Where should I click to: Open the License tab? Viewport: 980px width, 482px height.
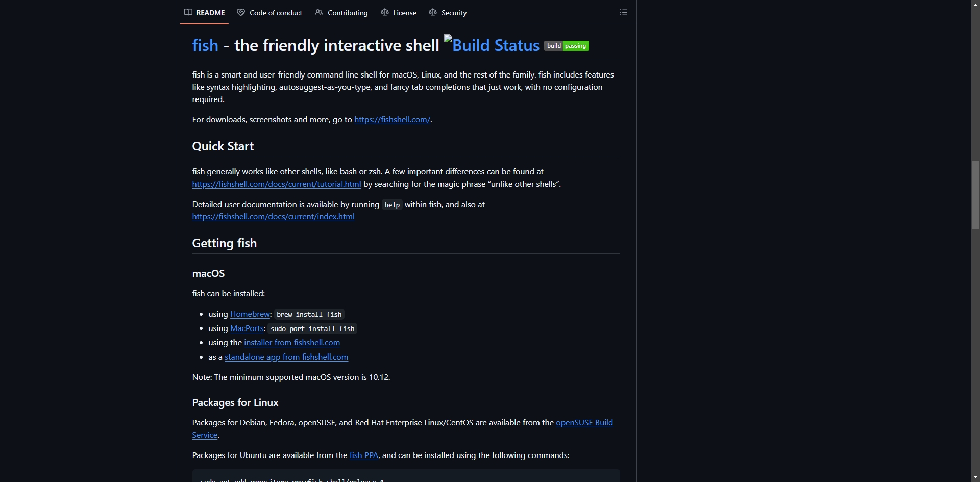399,12
